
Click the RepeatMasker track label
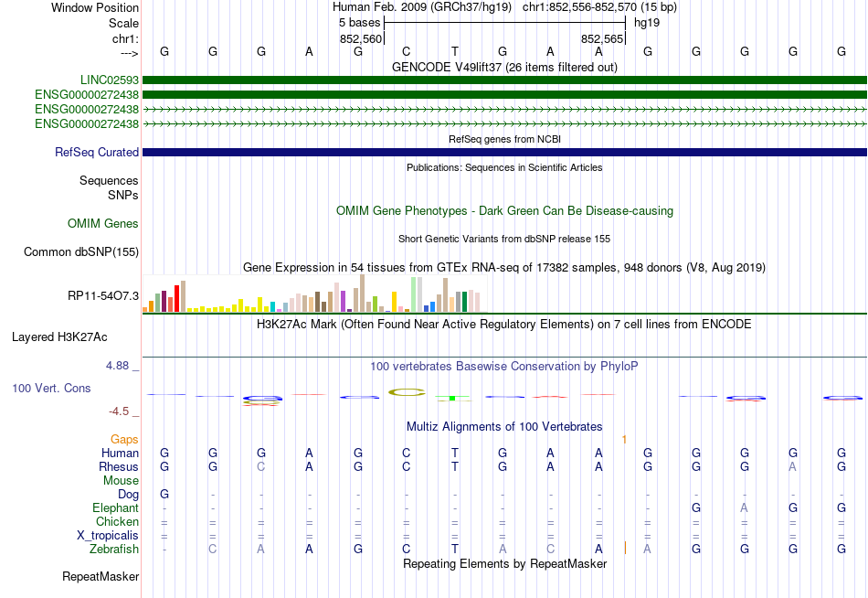click(x=101, y=576)
